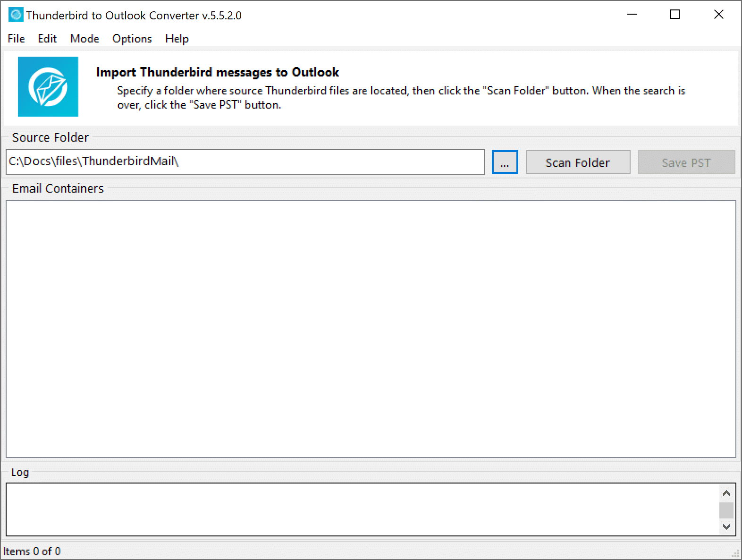
Task: Click the Log scrollbar thumb
Action: (x=726, y=510)
